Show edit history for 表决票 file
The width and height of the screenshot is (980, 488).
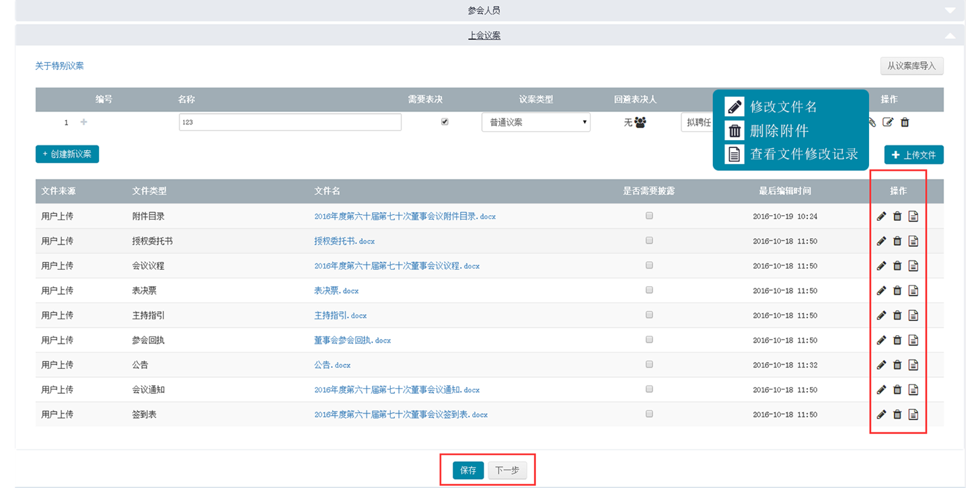(913, 291)
